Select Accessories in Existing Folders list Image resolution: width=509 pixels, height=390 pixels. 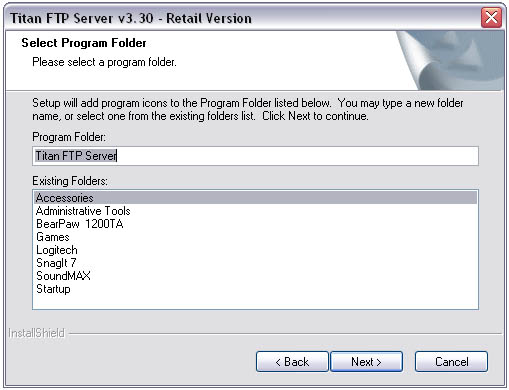[255, 198]
